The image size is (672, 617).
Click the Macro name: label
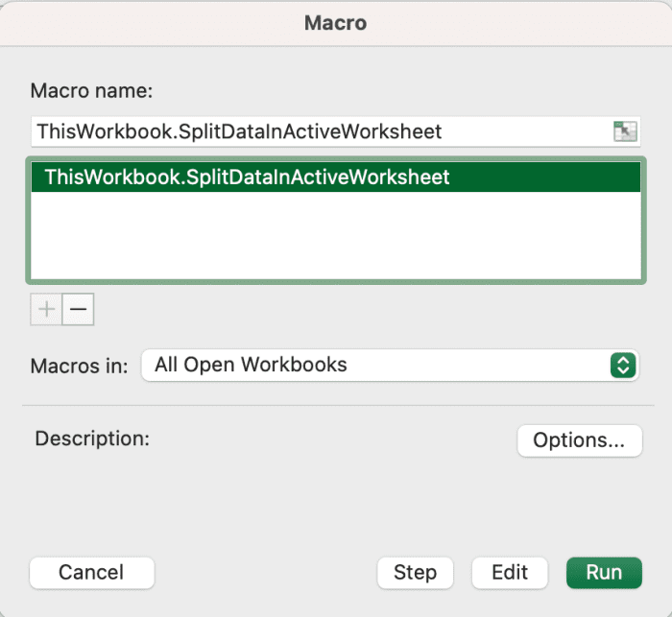click(91, 91)
